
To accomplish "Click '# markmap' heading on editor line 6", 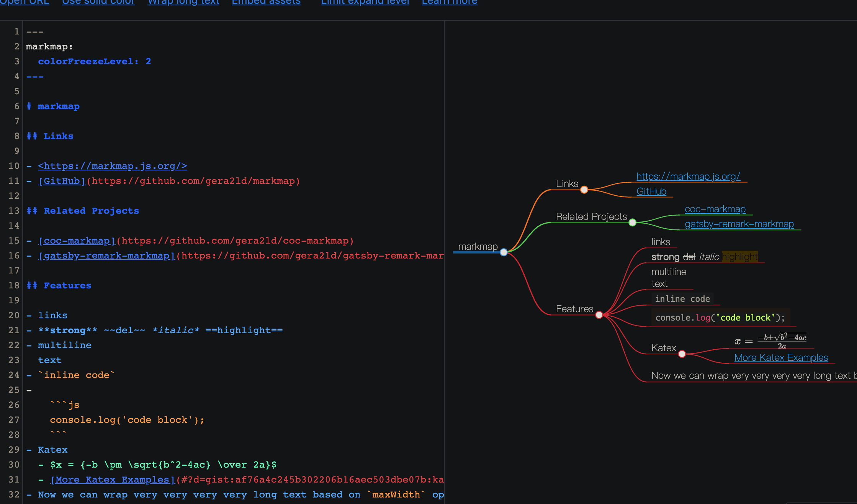I will (x=53, y=106).
